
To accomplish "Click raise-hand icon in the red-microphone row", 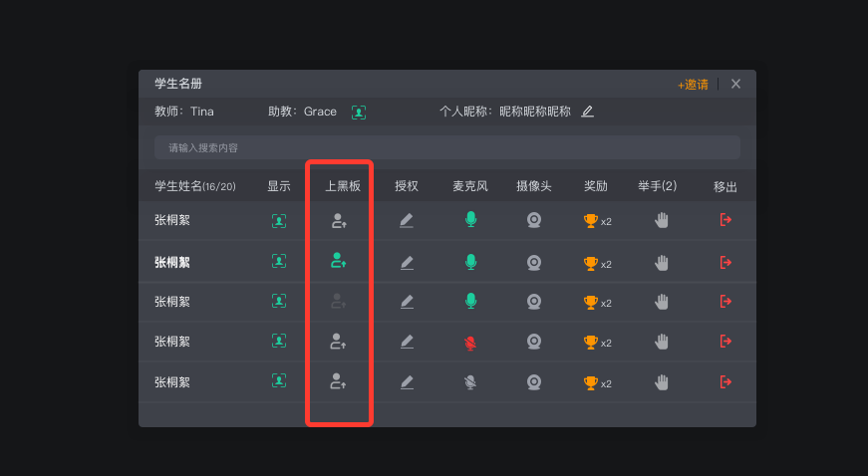I will coord(662,342).
